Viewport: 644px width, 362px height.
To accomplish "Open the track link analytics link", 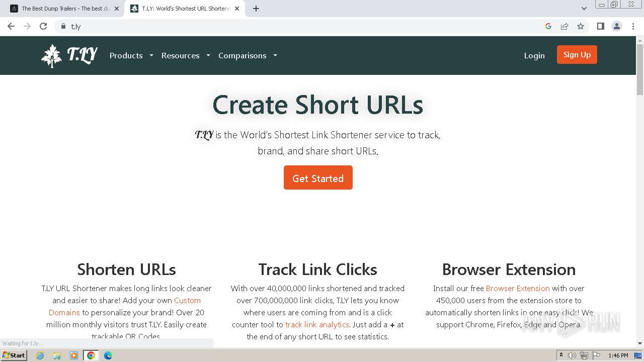I will 317,324.
